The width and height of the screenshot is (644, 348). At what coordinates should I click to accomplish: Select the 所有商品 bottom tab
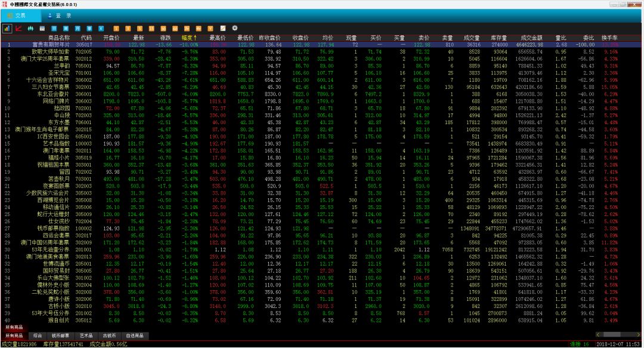coord(14,335)
